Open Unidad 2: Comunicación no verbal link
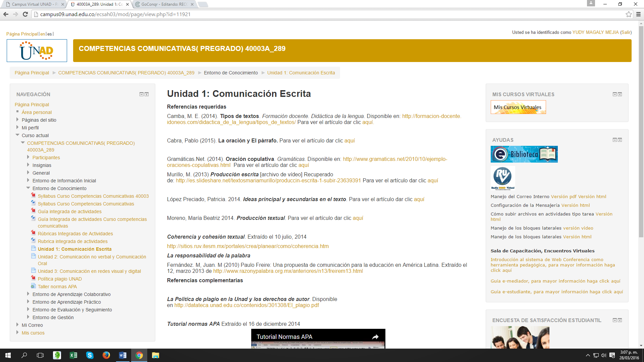The height and width of the screenshot is (362, 644). (92, 257)
